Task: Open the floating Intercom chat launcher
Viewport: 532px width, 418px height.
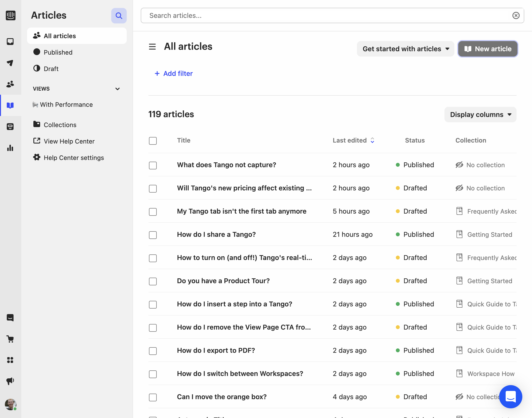Action: click(510, 397)
